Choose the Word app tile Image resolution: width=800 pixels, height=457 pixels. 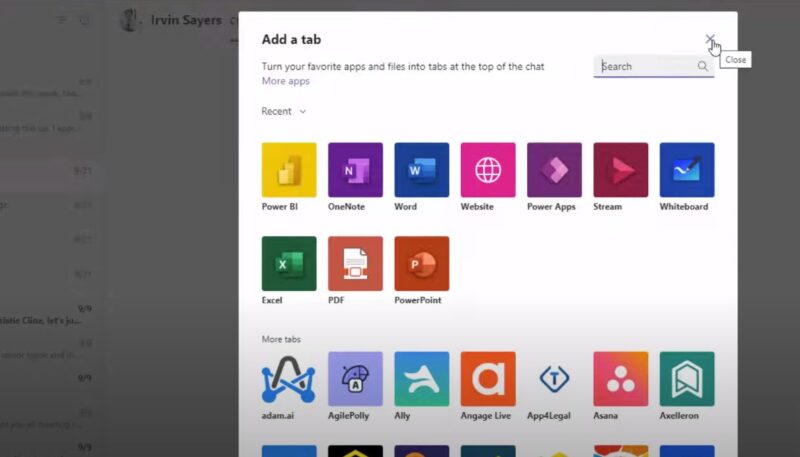421,170
